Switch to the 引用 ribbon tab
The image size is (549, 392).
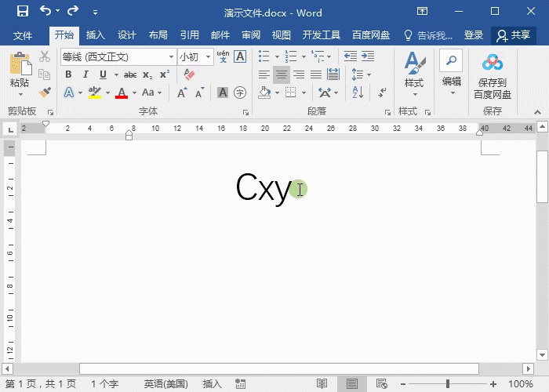point(190,35)
